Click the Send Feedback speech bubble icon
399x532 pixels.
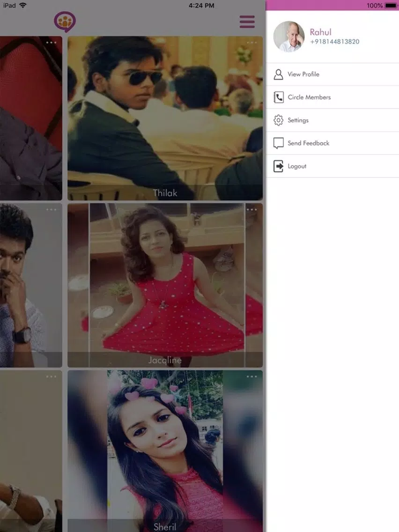coord(278,143)
